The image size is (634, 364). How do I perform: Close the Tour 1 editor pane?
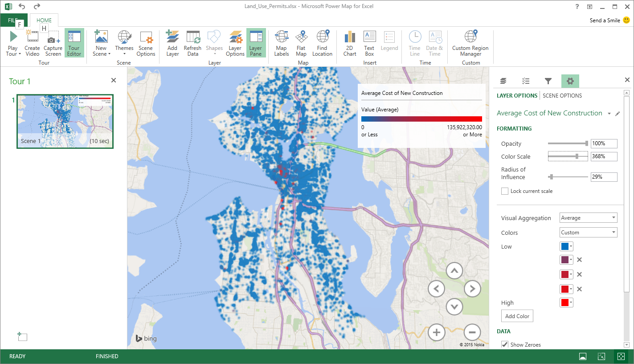tap(114, 80)
